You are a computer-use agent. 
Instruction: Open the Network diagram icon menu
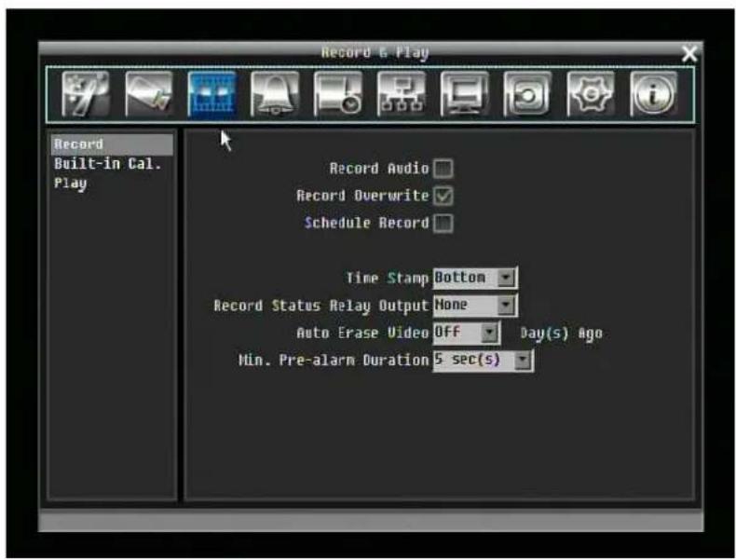click(x=402, y=94)
